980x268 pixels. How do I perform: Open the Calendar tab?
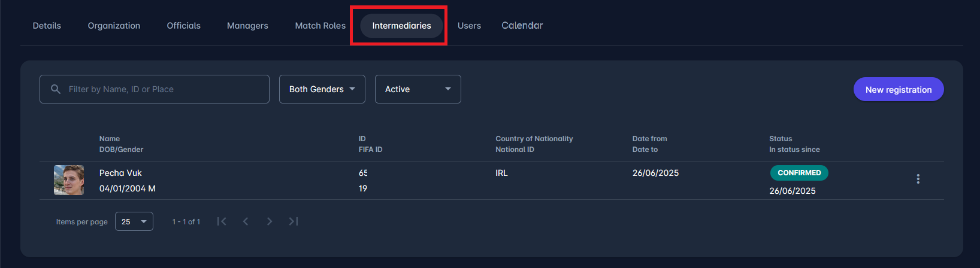[522, 26]
